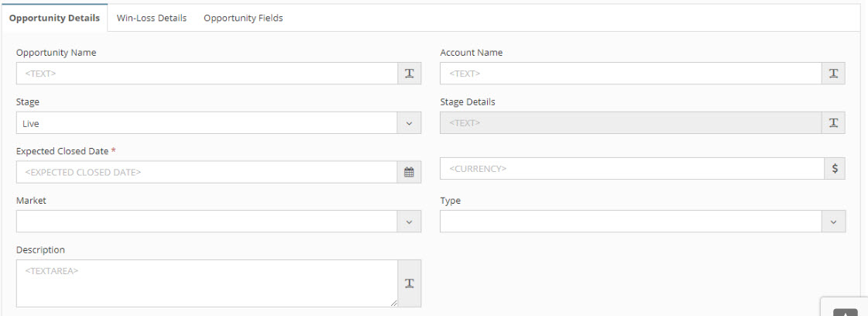
Task: Click inside the Description textarea
Action: [x=207, y=283]
